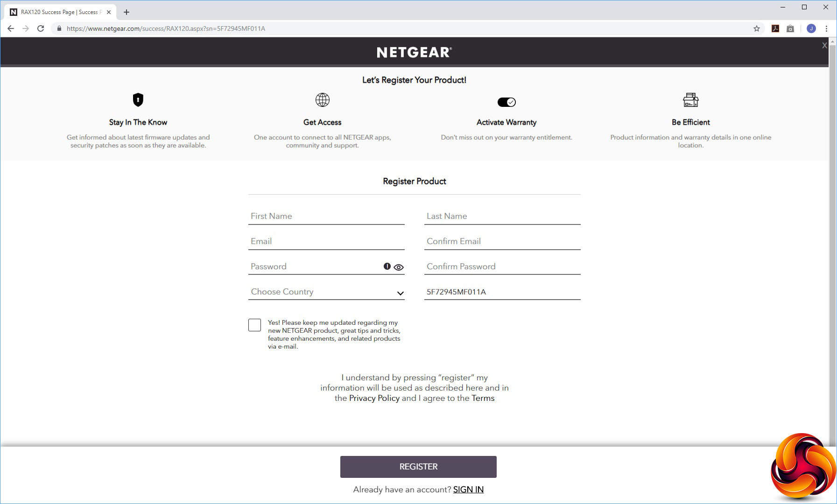Toggle password visibility eye icon
This screenshot has width=837, height=504.
point(399,267)
